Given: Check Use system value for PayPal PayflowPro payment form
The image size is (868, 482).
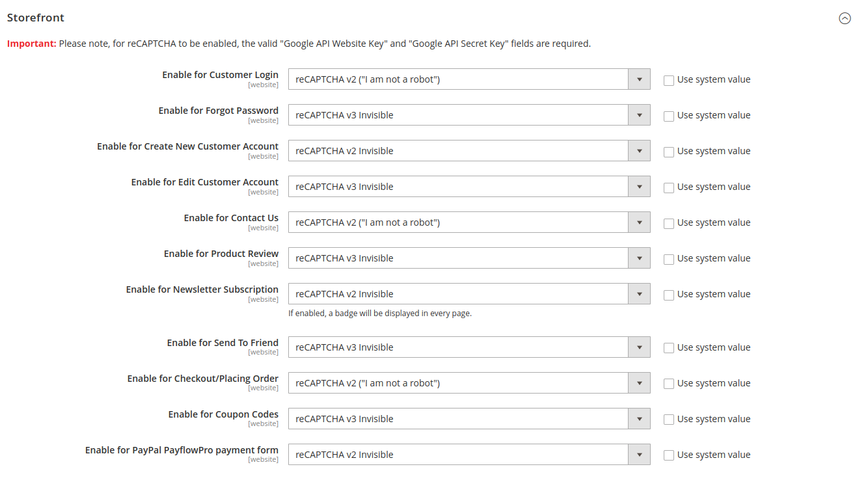Looking at the screenshot, I should [x=669, y=455].
